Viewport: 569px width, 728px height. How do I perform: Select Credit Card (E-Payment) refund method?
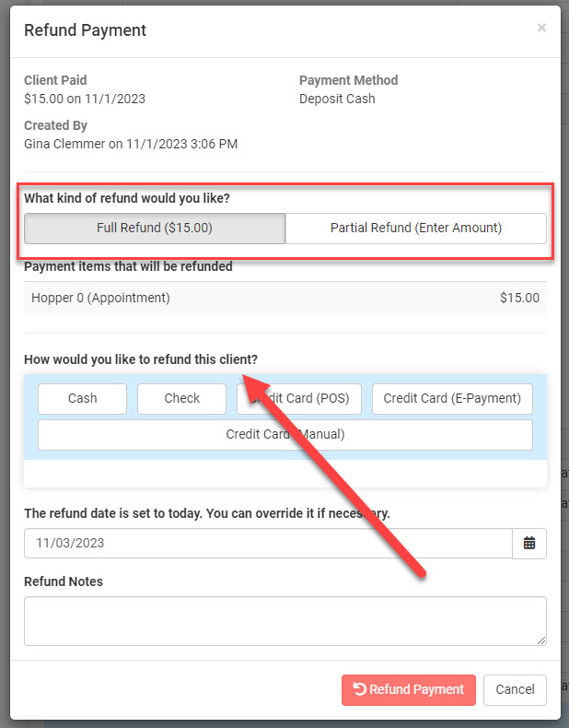pos(451,399)
